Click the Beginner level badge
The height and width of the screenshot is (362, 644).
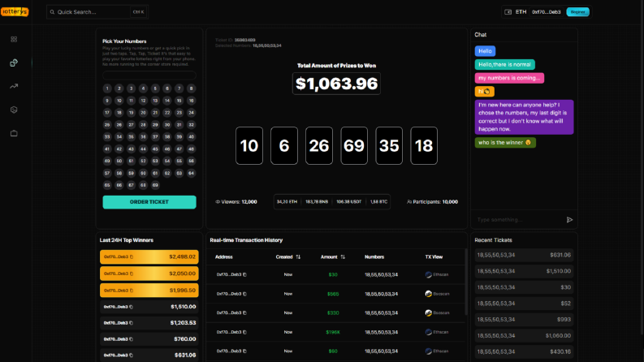click(x=578, y=12)
